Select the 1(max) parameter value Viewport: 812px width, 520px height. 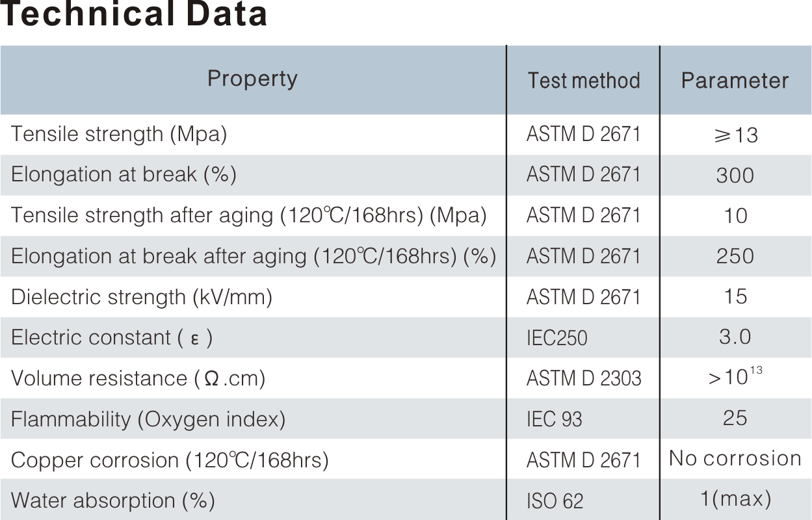coord(735,499)
